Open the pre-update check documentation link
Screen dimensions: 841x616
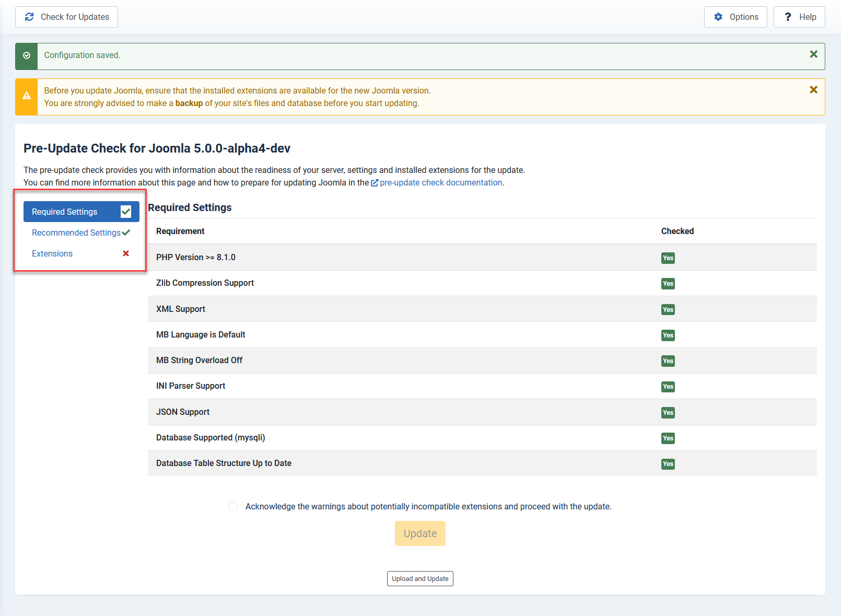[x=441, y=182]
